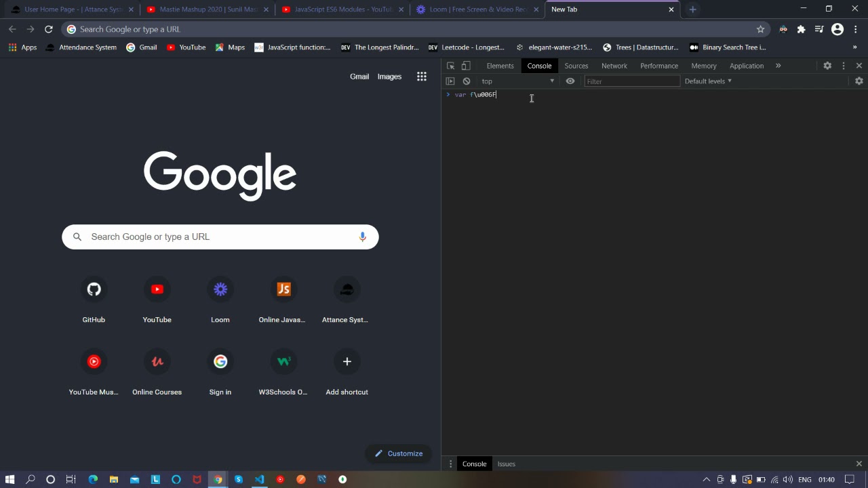868x488 pixels.
Task: Select the inspect element picker icon
Action: (450, 66)
